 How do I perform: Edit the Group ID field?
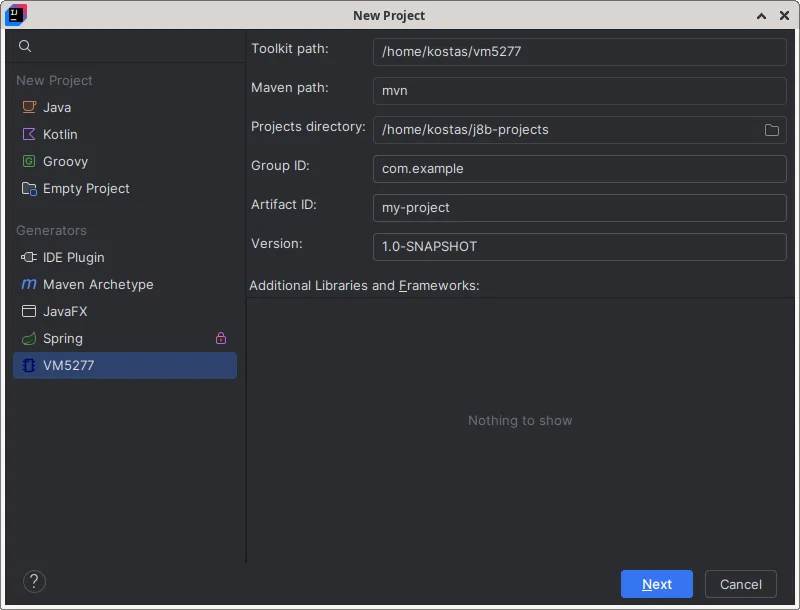(x=580, y=169)
